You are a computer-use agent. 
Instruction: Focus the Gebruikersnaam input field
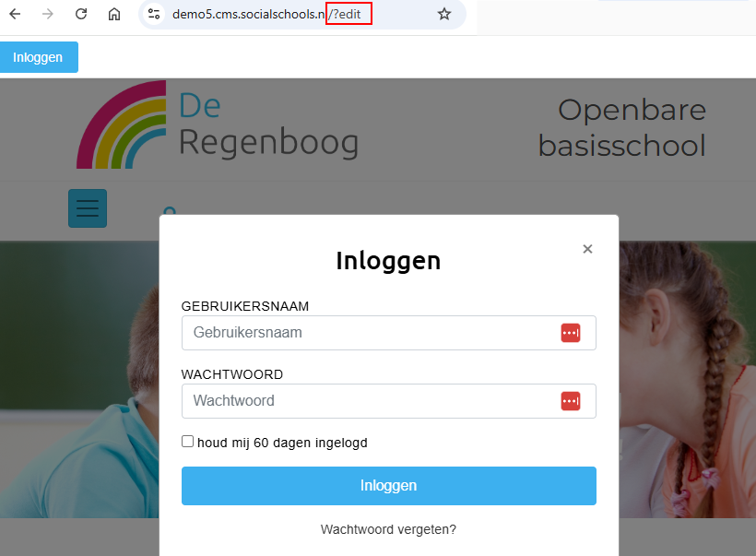click(389, 333)
